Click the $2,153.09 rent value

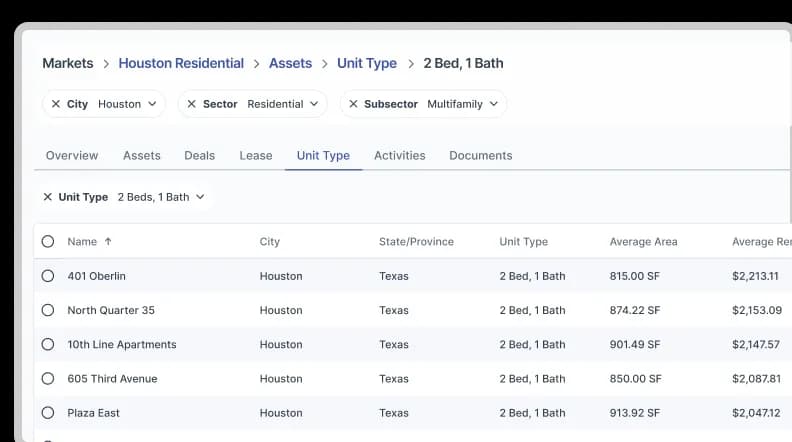pos(757,311)
